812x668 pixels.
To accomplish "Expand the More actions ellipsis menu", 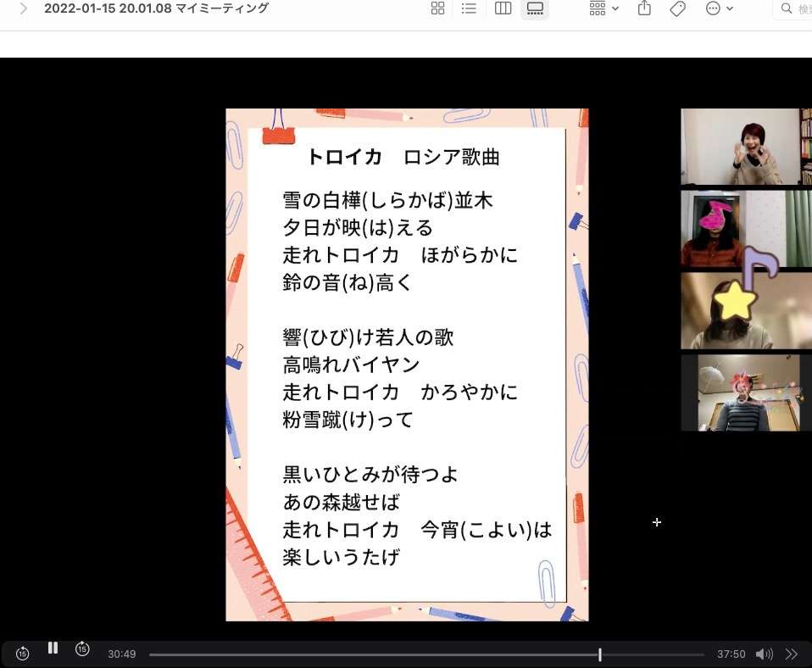I will coord(719,8).
